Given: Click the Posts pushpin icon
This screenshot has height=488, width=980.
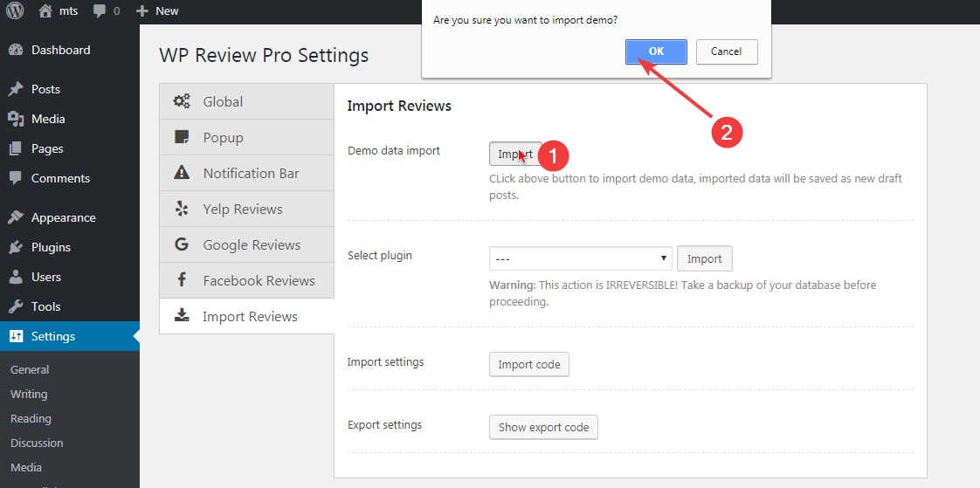Looking at the screenshot, I should coord(17,89).
